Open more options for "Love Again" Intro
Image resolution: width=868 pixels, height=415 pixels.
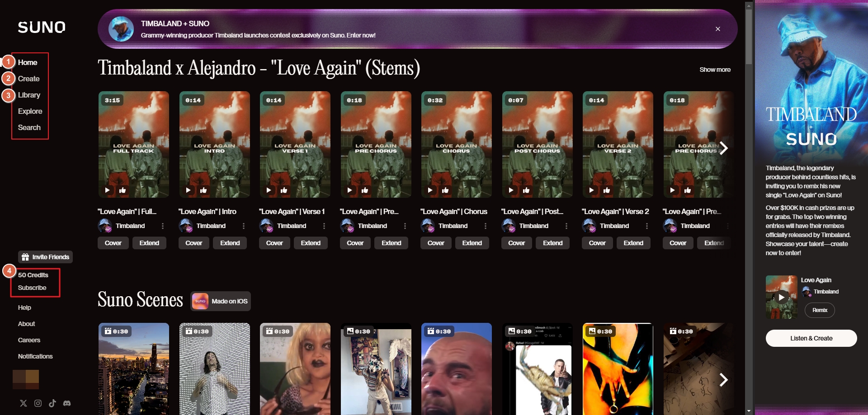[x=244, y=226]
